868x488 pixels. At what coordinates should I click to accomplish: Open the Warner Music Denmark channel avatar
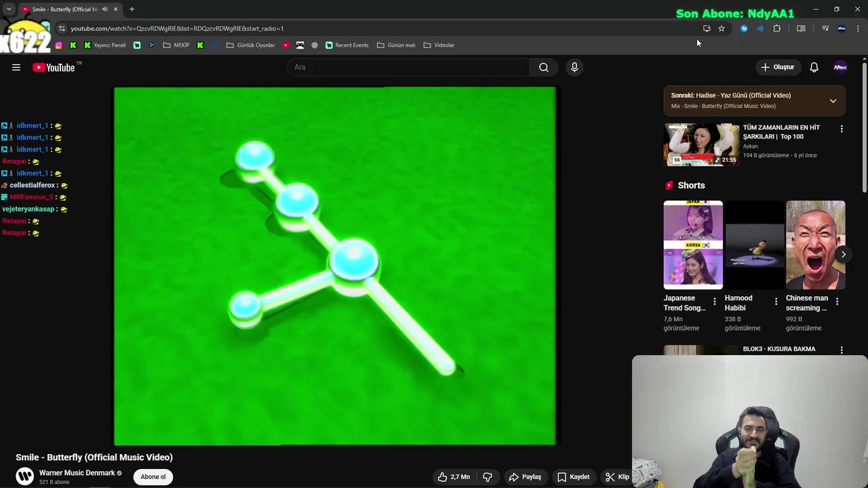25,476
